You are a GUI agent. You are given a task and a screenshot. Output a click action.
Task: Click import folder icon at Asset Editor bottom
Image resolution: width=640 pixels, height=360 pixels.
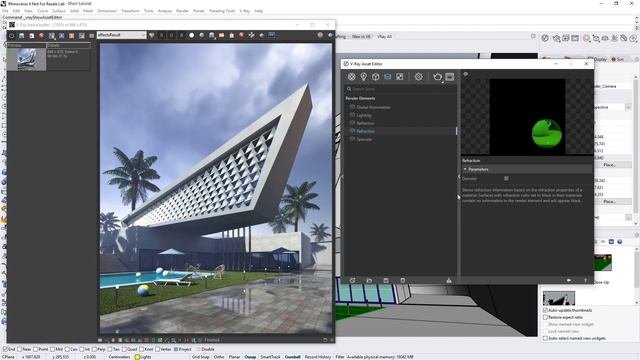pyautogui.click(x=369, y=280)
